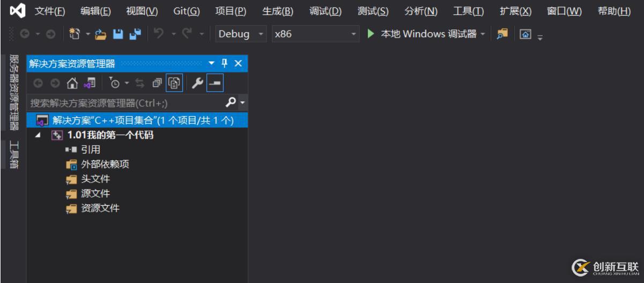
Task: Open the main toolbar overflow options
Action: (x=540, y=37)
